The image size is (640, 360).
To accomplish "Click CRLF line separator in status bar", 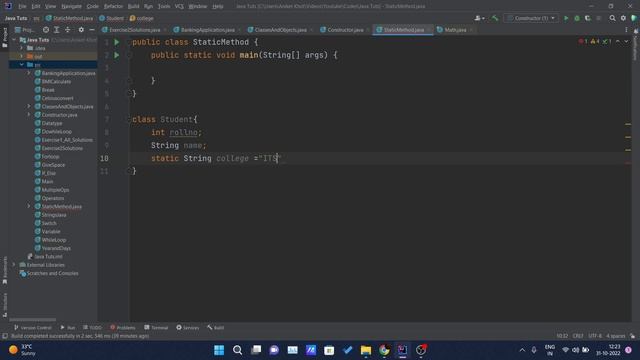I will 578,336.
